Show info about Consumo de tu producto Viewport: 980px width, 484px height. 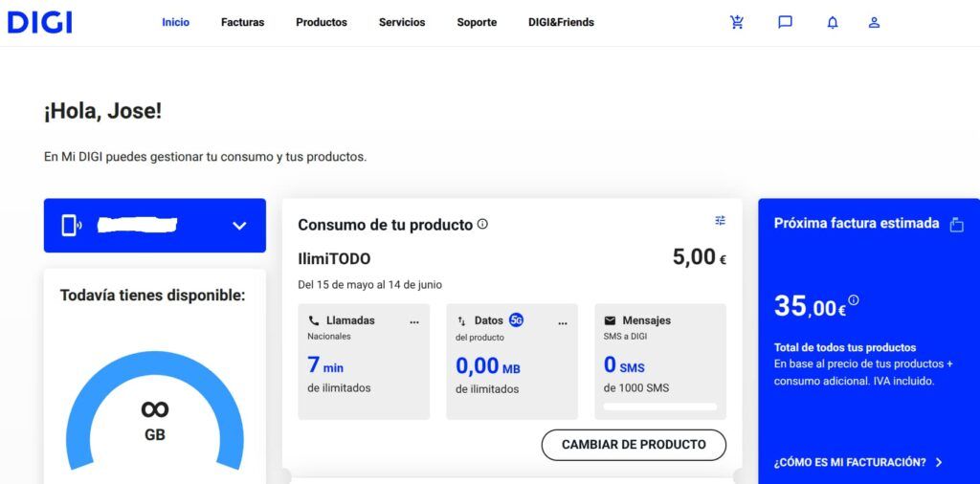tap(482, 224)
